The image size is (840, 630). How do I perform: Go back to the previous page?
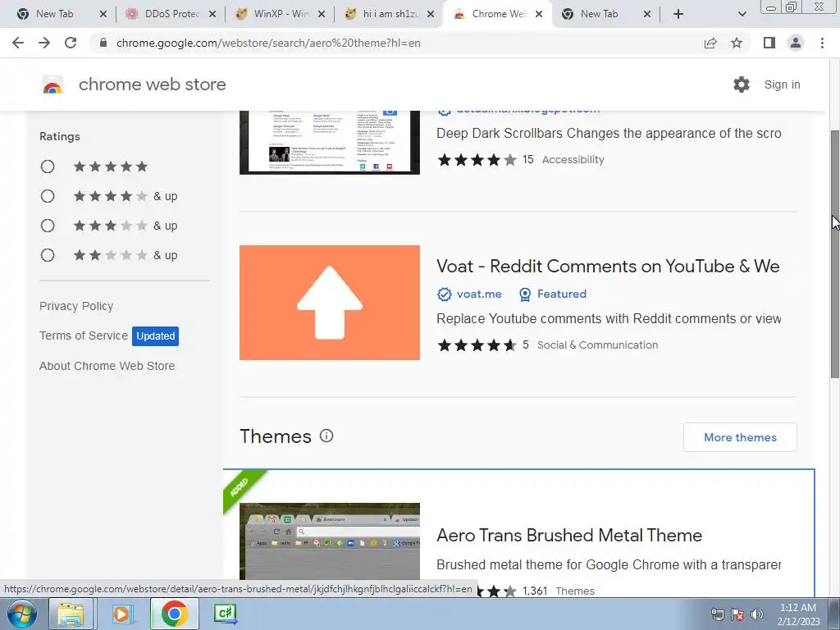pyautogui.click(x=18, y=43)
